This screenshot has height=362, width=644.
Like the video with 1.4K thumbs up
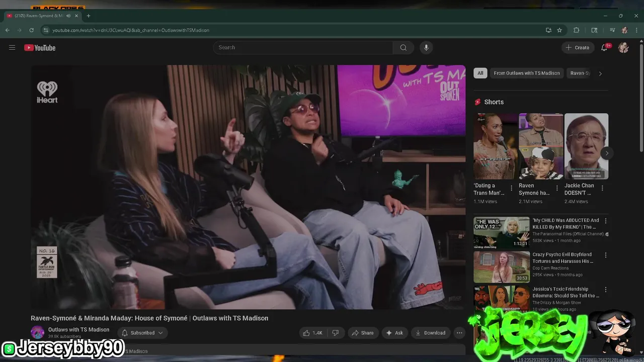[x=312, y=333]
